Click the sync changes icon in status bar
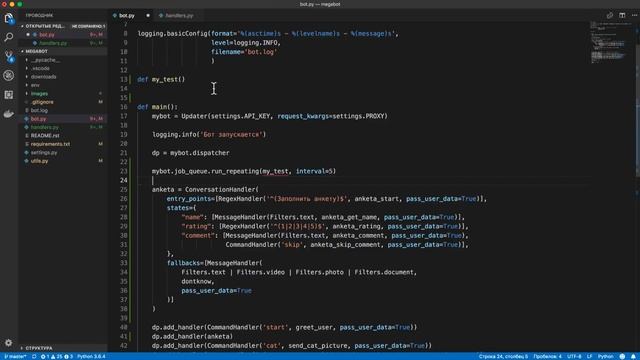Image resolution: width=640 pixels, height=360 pixels. tap(34, 356)
